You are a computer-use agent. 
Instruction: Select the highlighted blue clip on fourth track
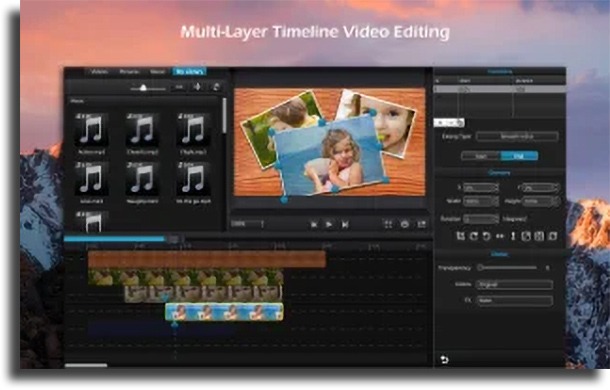[224, 312]
